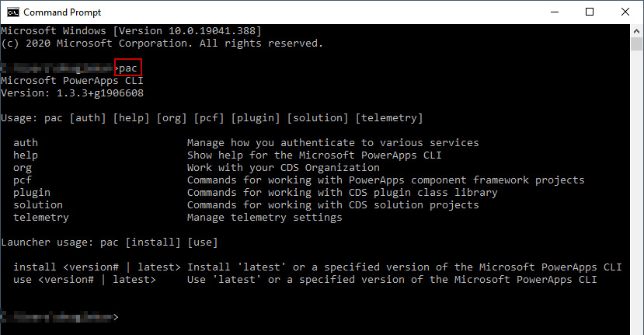Minimize the Command Prompt window
The height and width of the screenshot is (335, 644).
click(x=555, y=12)
